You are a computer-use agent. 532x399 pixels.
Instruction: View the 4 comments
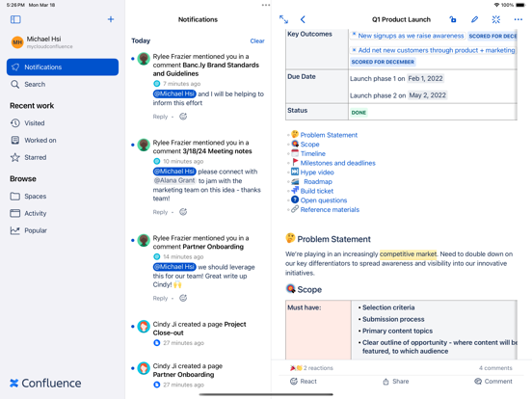pos(495,368)
